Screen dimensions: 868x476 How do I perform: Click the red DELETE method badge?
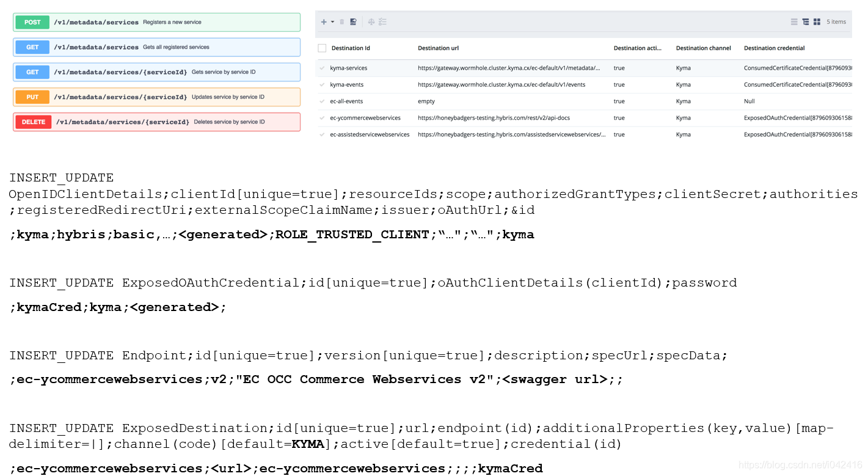coord(34,122)
